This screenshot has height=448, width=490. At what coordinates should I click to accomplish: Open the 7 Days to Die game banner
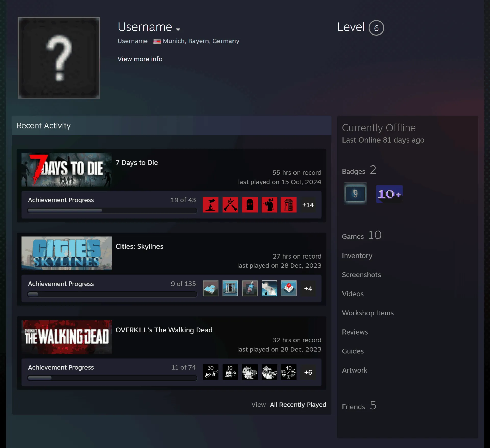[x=67, y=170]
